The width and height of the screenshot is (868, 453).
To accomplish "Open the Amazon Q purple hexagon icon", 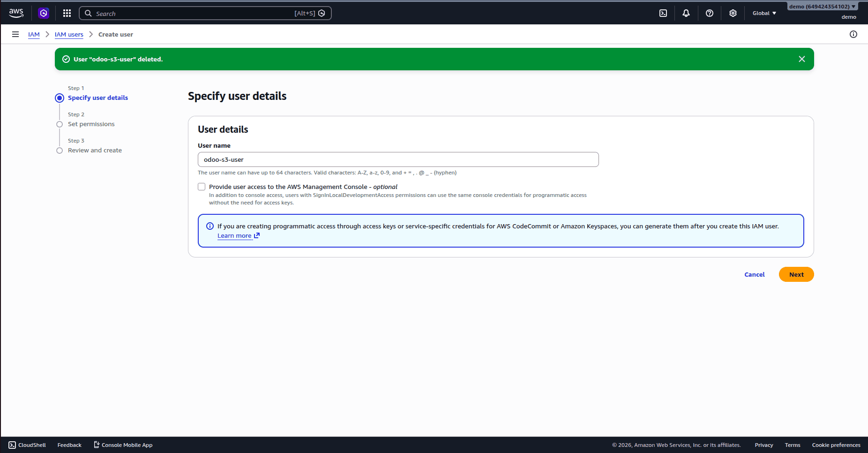I will (x=44, y=13).
